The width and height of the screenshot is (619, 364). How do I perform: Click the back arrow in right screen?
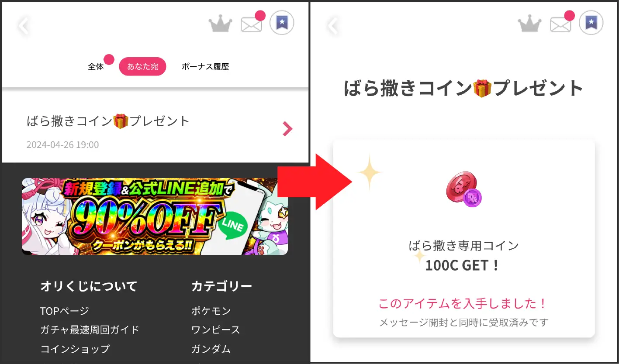pyautogui.click(x=333, y=26)
